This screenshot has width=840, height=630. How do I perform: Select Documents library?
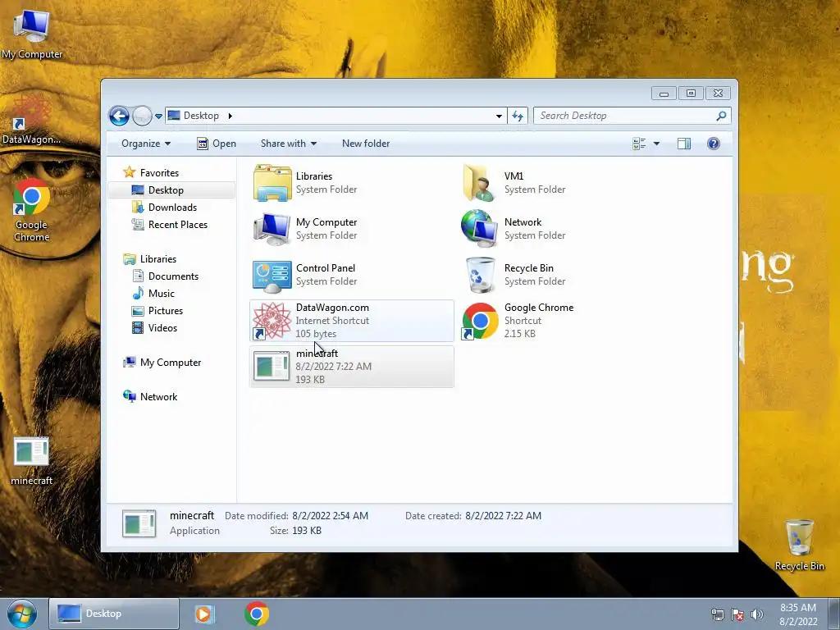click(x=173, y=276)
